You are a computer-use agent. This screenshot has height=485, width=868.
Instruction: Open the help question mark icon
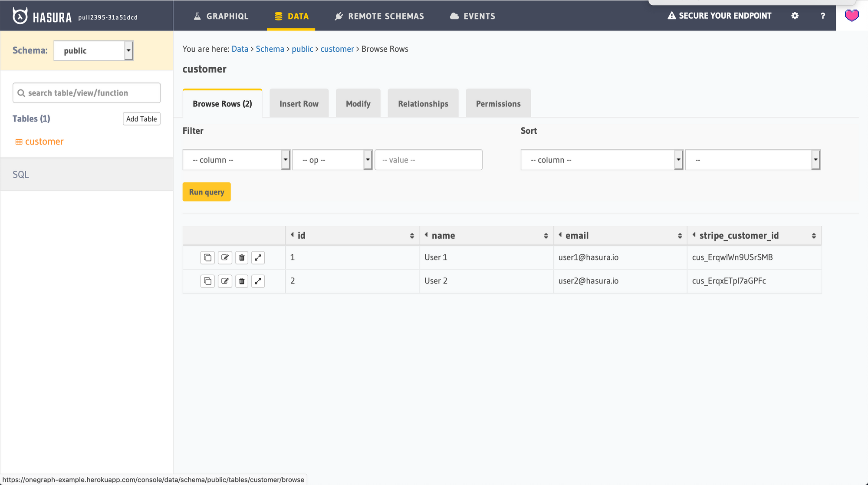click(x=822, y=16)
